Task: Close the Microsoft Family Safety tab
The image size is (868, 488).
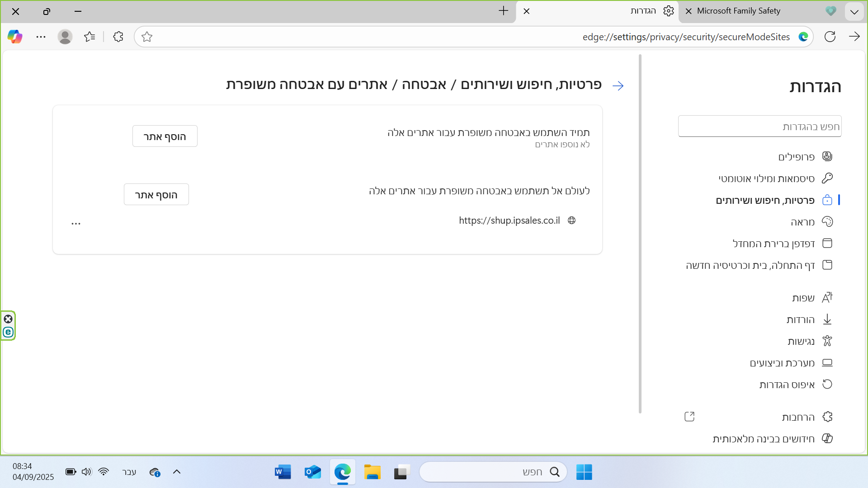Action: [689, 11]
